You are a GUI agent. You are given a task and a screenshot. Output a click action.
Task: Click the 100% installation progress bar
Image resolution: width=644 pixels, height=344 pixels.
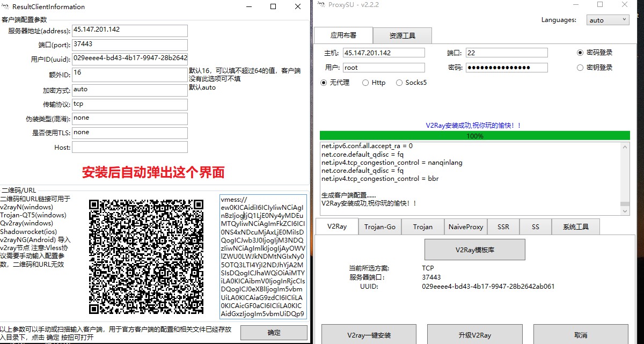coord(474,136)
